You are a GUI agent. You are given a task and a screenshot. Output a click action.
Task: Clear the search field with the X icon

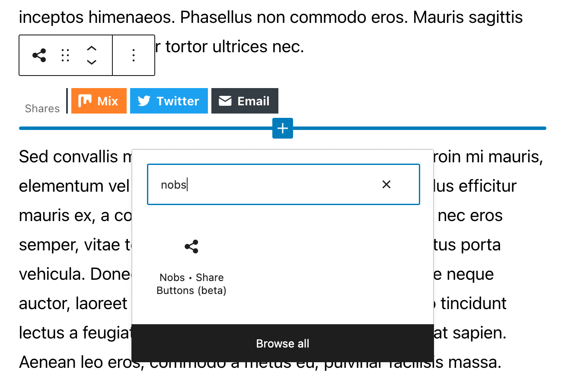click(x=386, y=184)
